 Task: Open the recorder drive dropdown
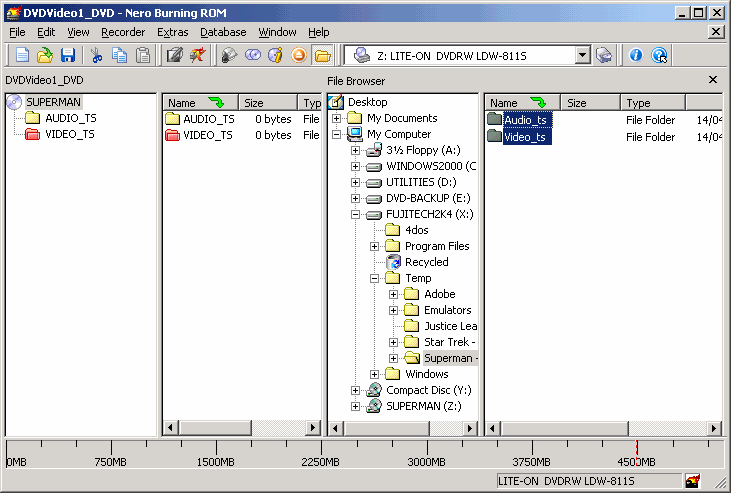click(582, 56)
